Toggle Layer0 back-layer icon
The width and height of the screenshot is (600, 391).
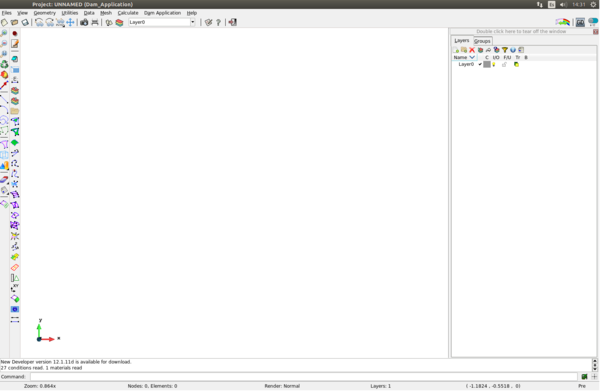tap(517, 65)
